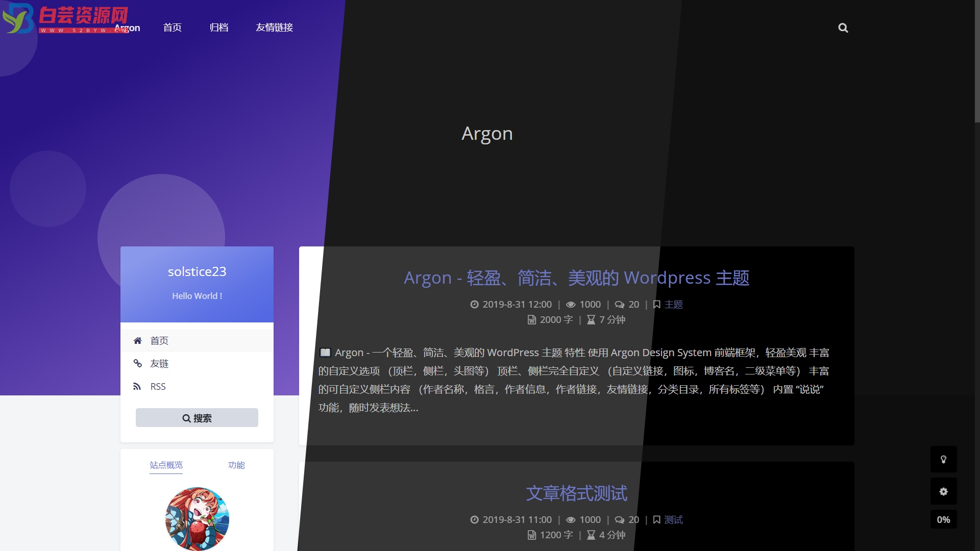Click the tag/category icon on first post

655,304
